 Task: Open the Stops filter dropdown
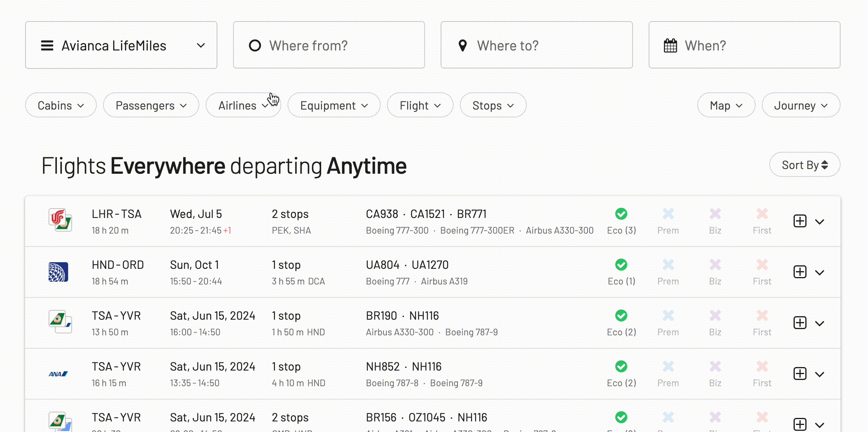[493, 105]
